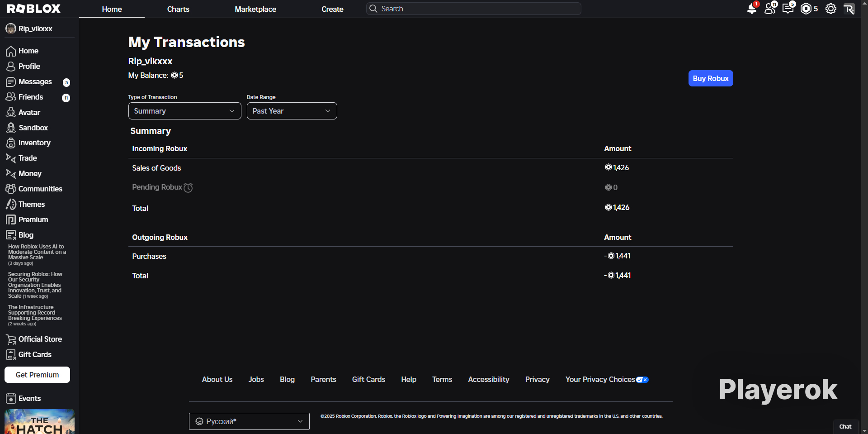Click the Rip_vikxxx avatar picture in sidebar
The width and height of the screenshot is (868, 434).
tap(11, 29)
